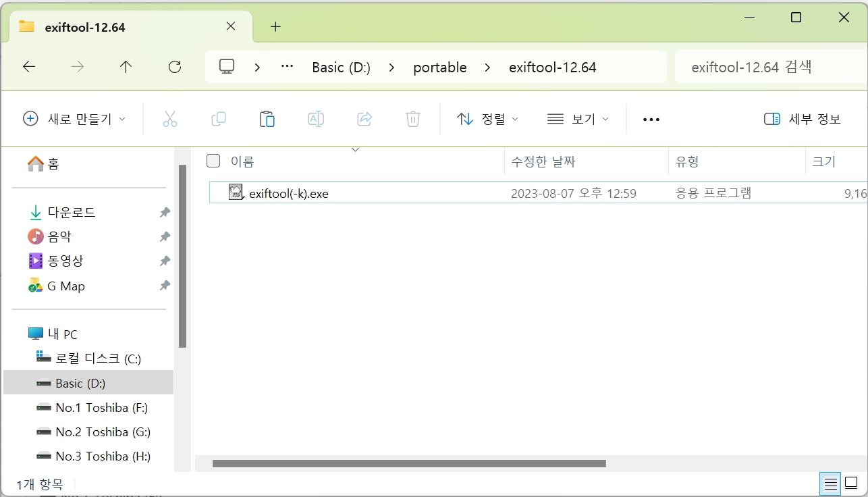
Task: Click the exiftool-12.64 search box
Action: [x=771, y=67]
